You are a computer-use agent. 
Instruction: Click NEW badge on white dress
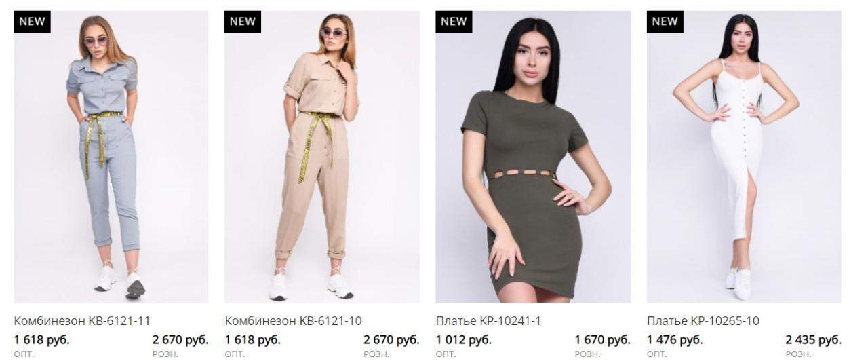665,21
